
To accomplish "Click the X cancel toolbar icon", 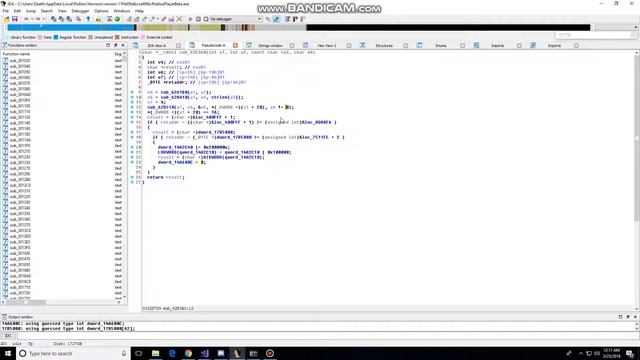I will click(x=179, y=19).
